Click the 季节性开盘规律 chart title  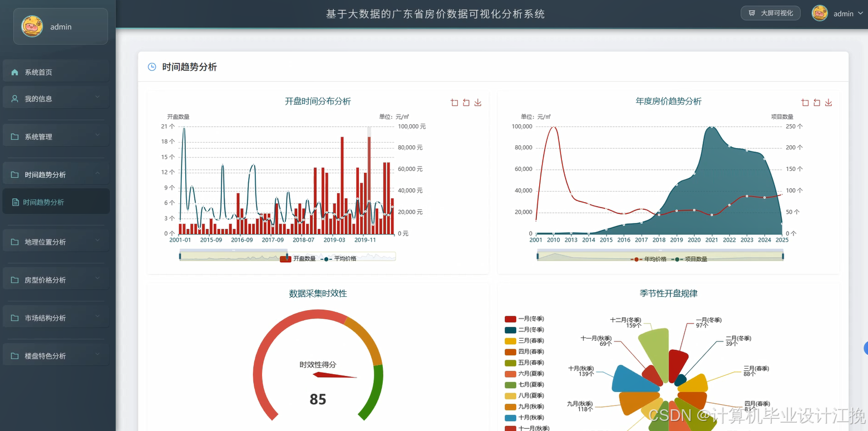pos(668,293)
